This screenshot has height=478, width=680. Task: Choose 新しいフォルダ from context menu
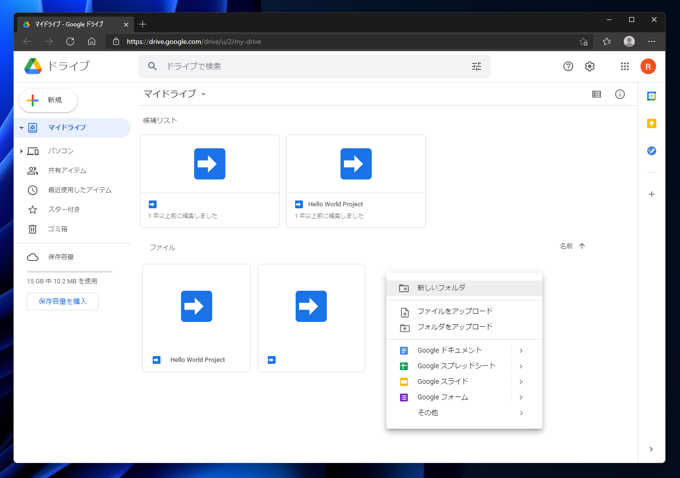click(x=464, y=288)
